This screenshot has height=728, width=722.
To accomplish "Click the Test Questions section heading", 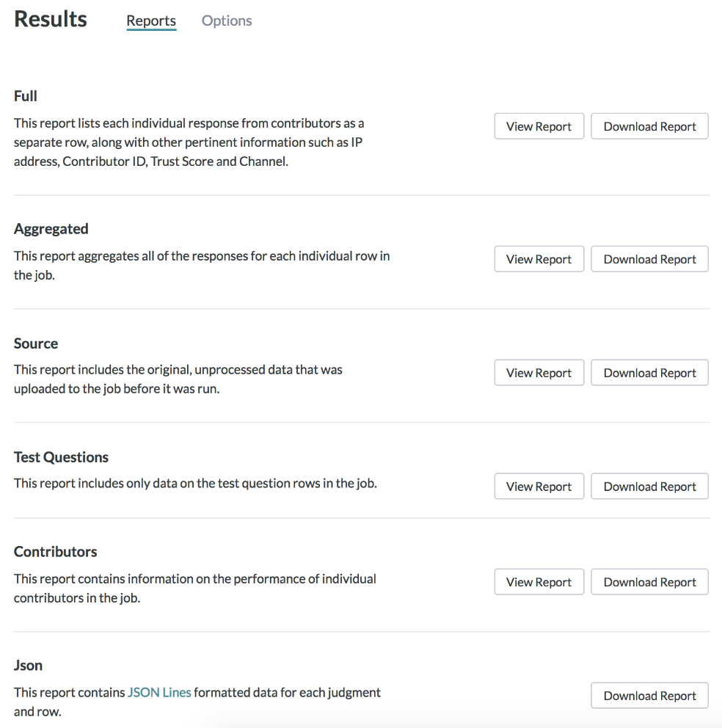I will point(61,457).
